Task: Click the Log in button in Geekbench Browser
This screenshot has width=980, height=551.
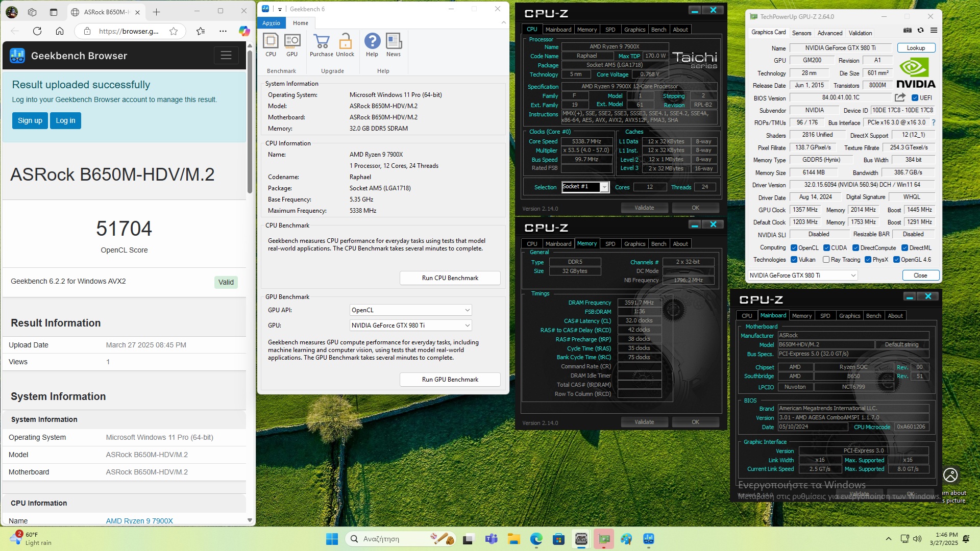Action: click(65, 120)
